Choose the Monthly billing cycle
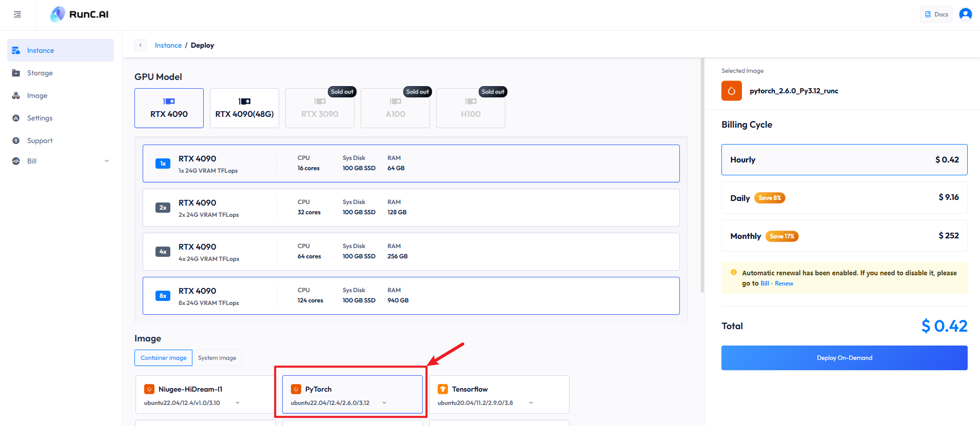 tap(845, 236)
